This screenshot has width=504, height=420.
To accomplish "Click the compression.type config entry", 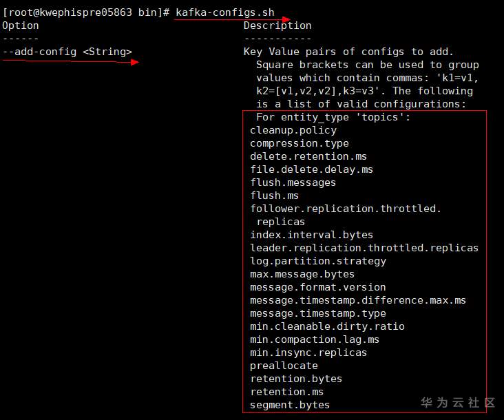I will coord(300,143).
